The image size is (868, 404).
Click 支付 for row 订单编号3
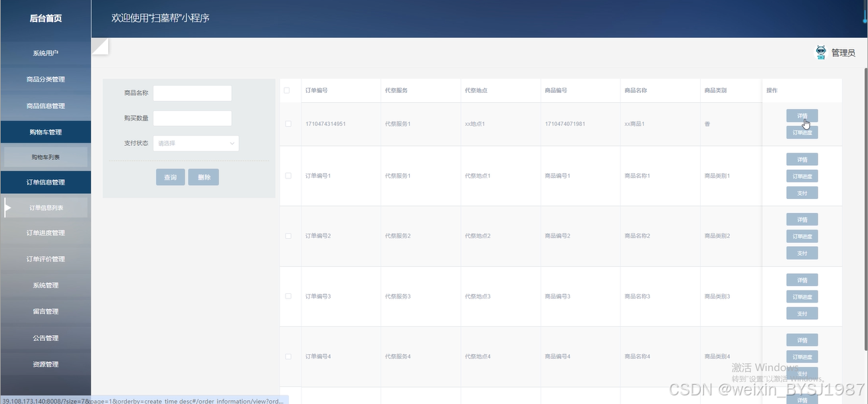click(802, 314)
